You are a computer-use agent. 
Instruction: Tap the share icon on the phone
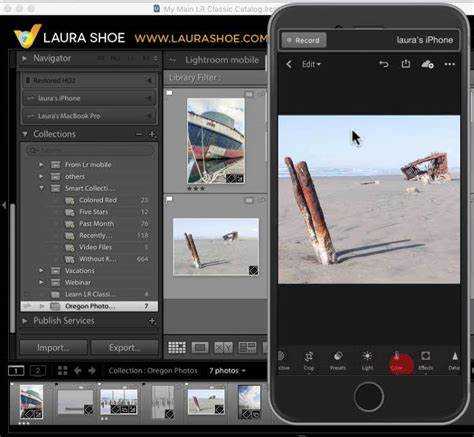tap(406, 63)
